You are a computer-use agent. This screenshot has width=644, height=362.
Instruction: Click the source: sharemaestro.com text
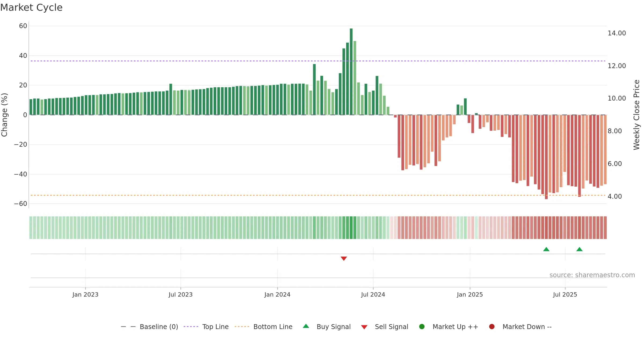coord(592,275)
